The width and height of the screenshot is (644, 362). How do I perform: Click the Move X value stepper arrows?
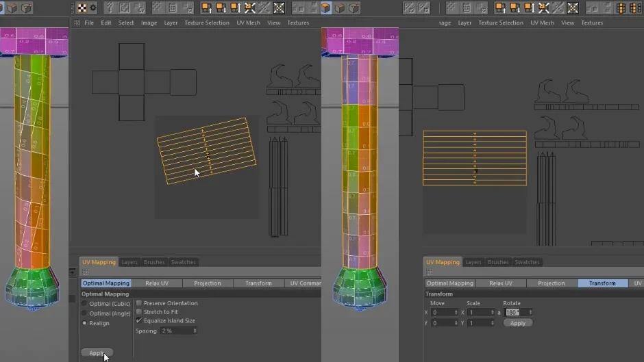click(456, 312)
